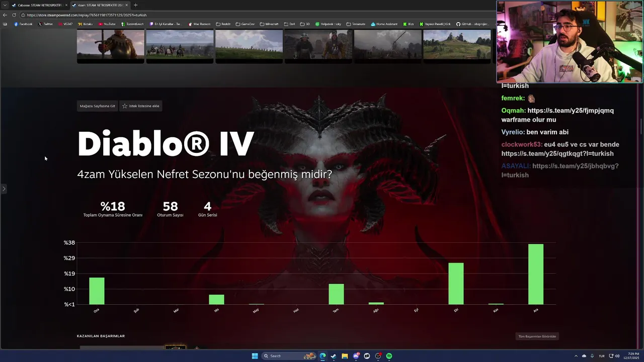Open the Home Assistant bookmark
This screenshot has height=362, width=644.
[x=384, y=24]
